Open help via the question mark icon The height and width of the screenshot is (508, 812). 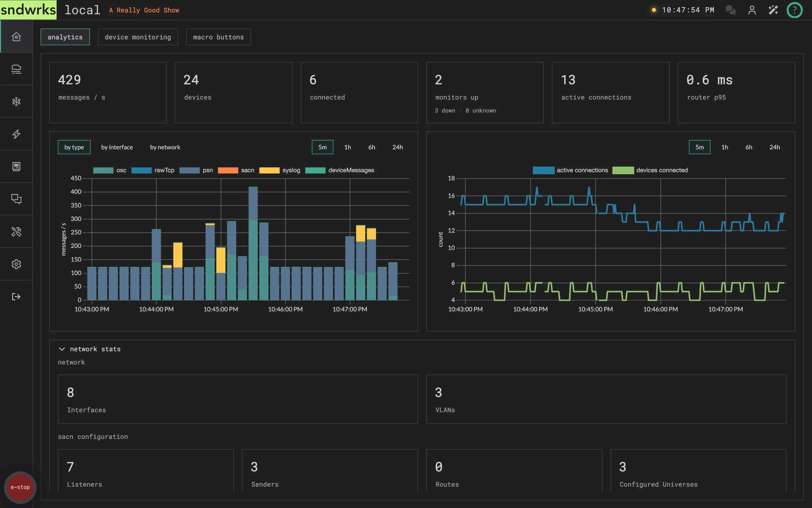[x=794, y=10]
